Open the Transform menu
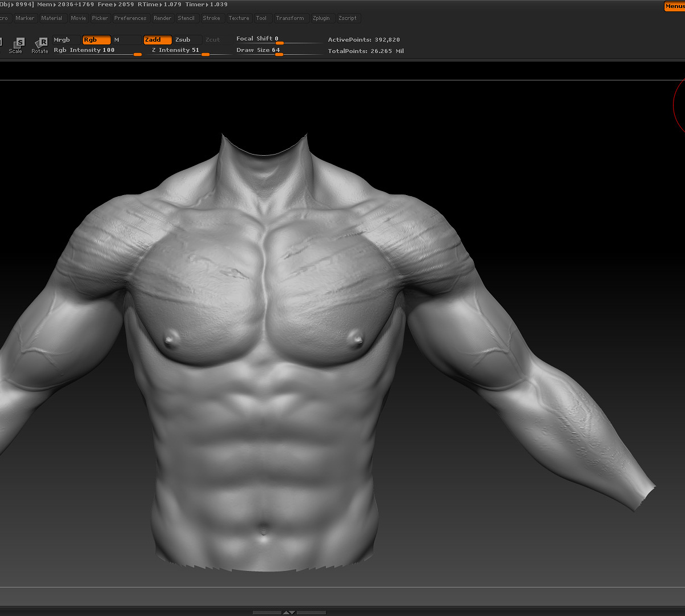 291,18
